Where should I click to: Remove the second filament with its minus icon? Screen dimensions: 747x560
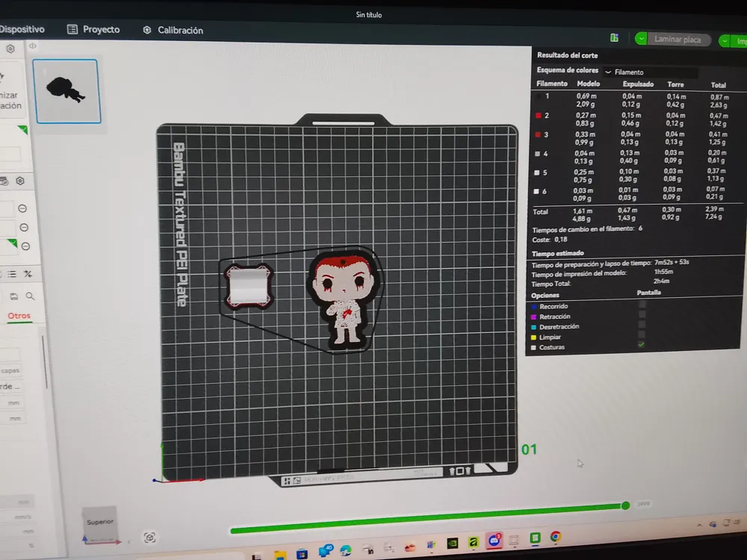click(x=24, y=228)
